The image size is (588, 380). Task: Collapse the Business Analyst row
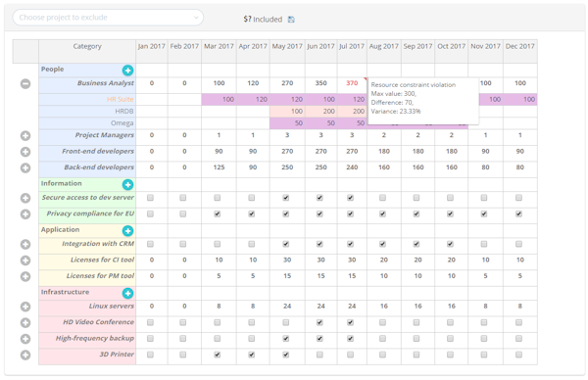(x=25, y=84)
